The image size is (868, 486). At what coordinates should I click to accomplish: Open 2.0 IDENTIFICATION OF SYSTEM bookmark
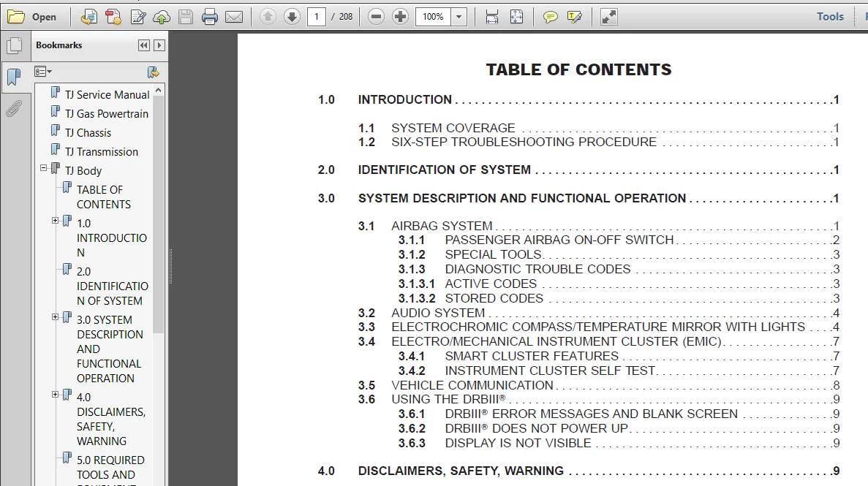113,286
